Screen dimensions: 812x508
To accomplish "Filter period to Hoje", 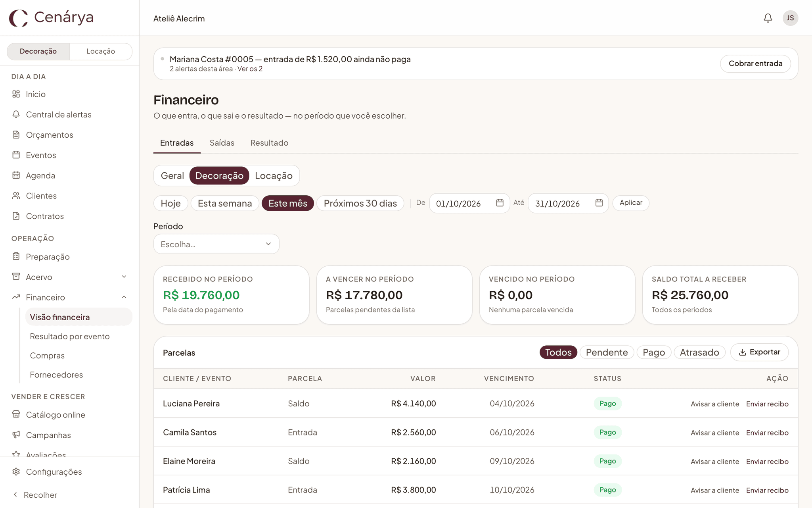I will (170, 203).
